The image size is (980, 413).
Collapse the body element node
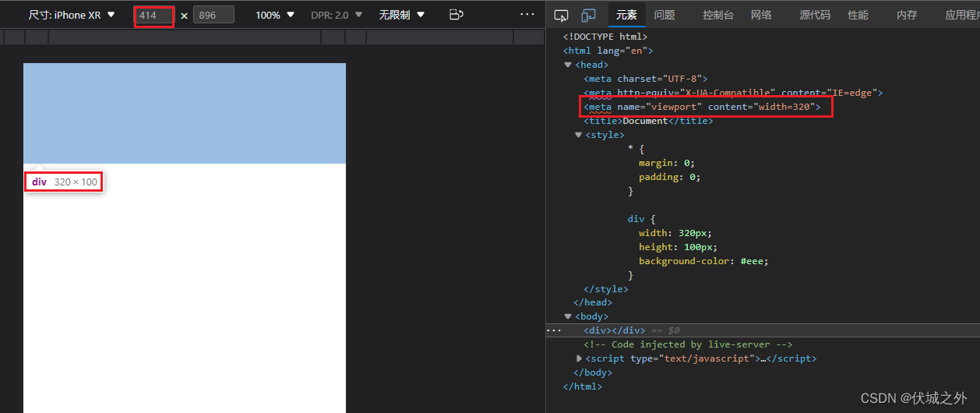569,316
